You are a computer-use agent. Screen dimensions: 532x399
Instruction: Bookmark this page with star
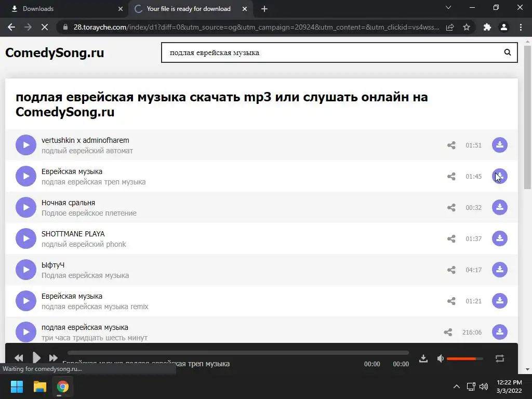tap(467, 27)
